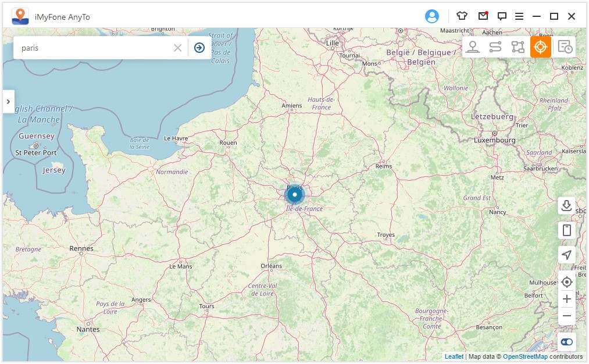Click the Wallonie region label
The width and height of the screenshot is (589, 364).
point(456,88)
